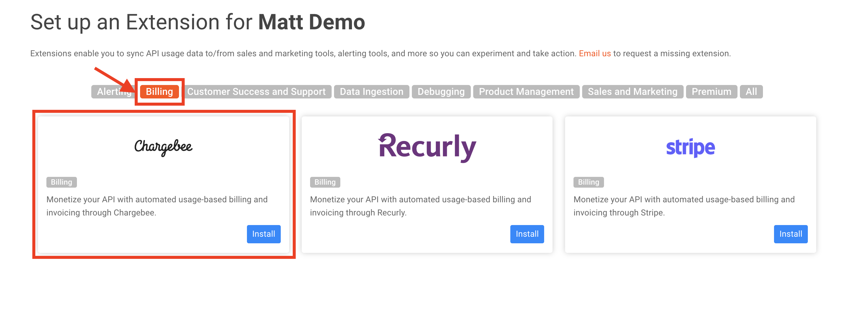Show All extensions
This screenshot has width=868, height=322.
tap(751, 92)
